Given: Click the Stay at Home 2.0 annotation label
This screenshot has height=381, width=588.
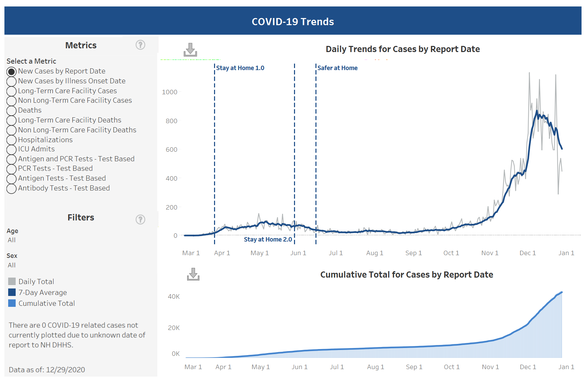Looking at the screenshot, I should (268, 239).
